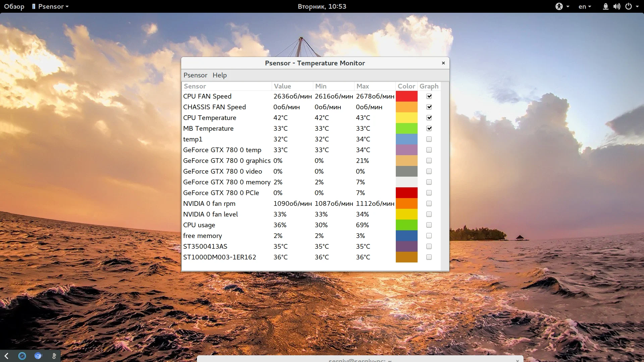Viewport: 644px width, 362px height.
Task: Click the Chromium tray icon
Action: (x=38, y=356)
